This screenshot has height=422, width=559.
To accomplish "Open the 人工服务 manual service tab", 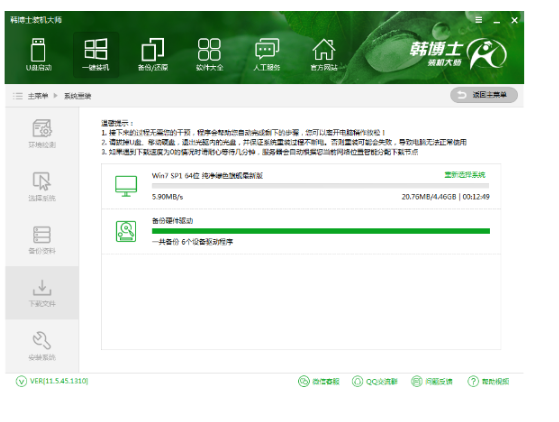I will (x=267, y=55).
